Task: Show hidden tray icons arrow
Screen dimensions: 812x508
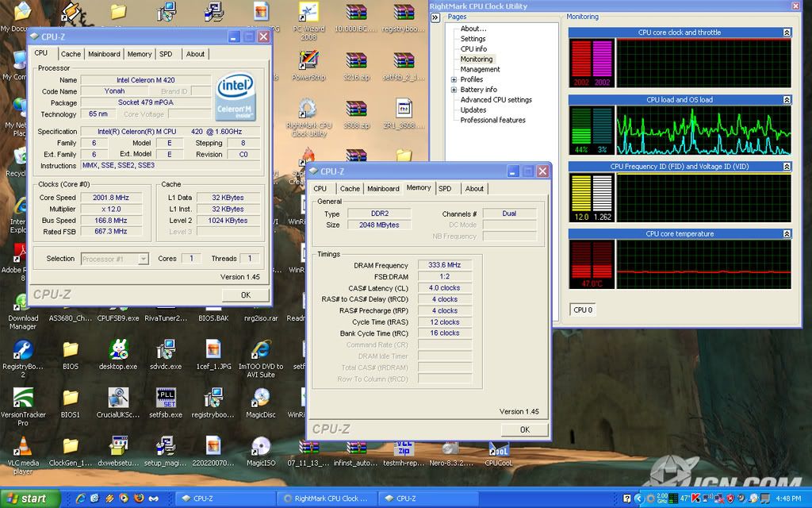Action: (x=639, y=498)
